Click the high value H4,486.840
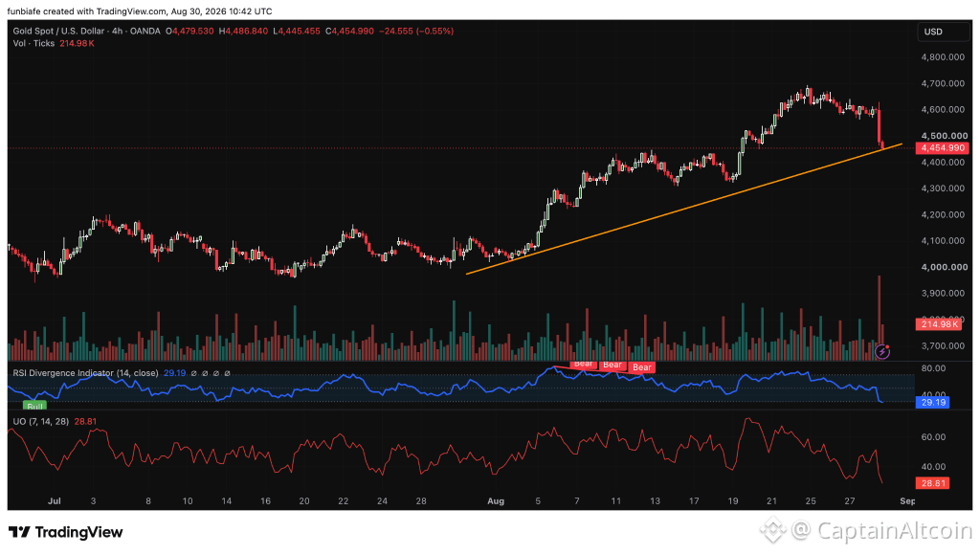 (243, 31)
